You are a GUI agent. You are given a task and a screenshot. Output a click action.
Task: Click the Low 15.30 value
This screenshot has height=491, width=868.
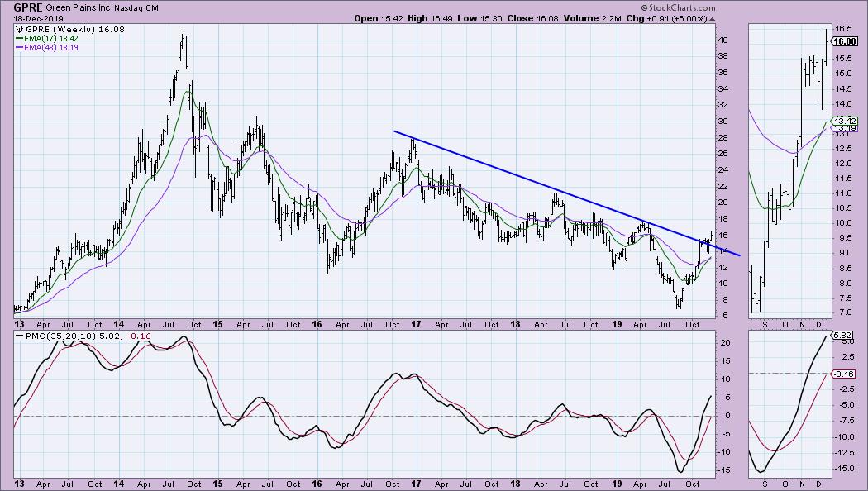pos(480,19)
